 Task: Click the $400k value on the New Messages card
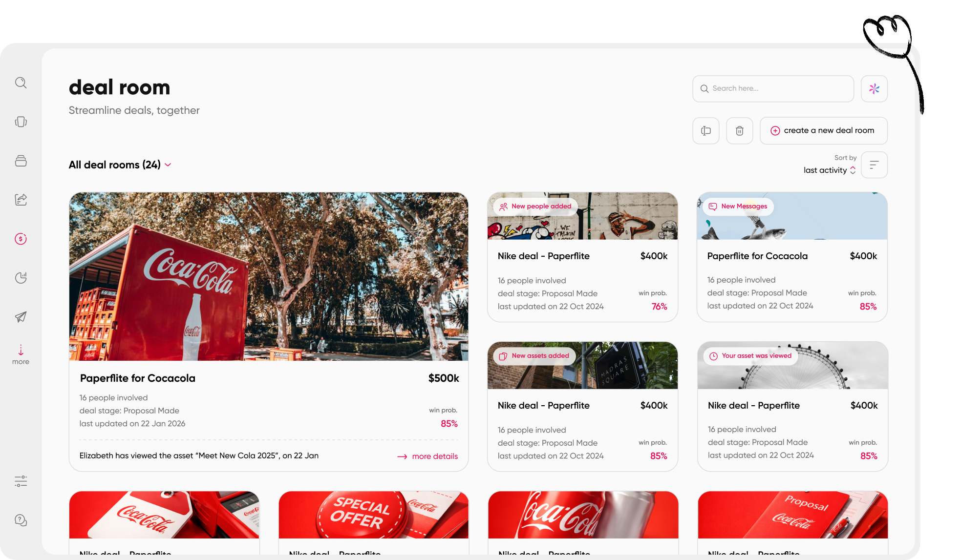[x=863, y=256]
